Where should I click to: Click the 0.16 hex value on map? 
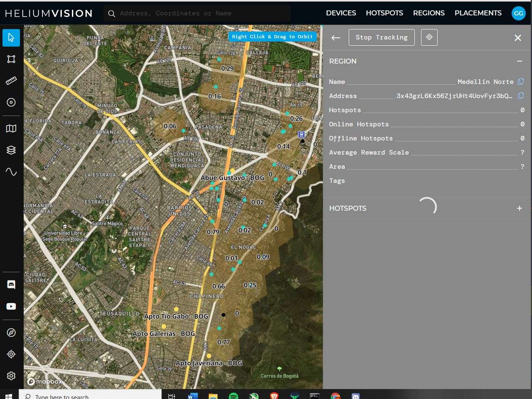214,96
